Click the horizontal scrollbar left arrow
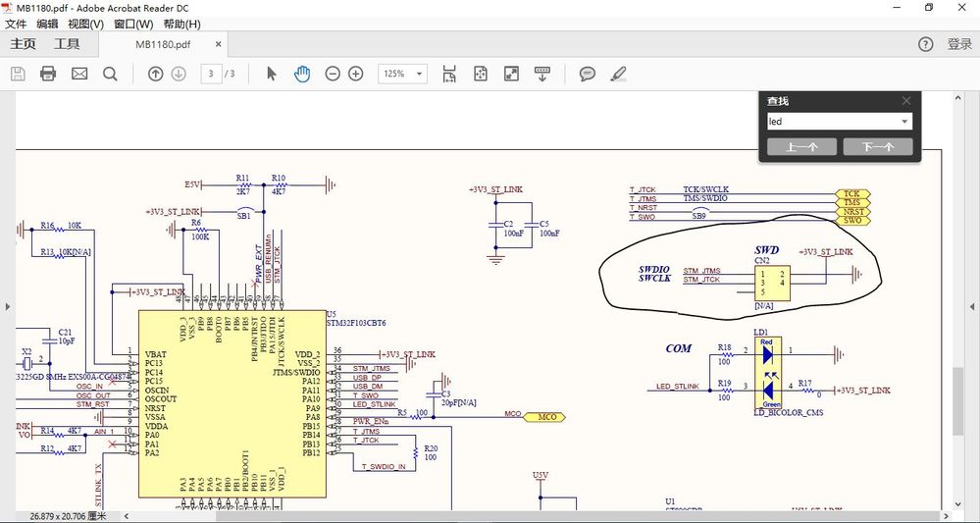The image size is (980, 523). [128, 516]
